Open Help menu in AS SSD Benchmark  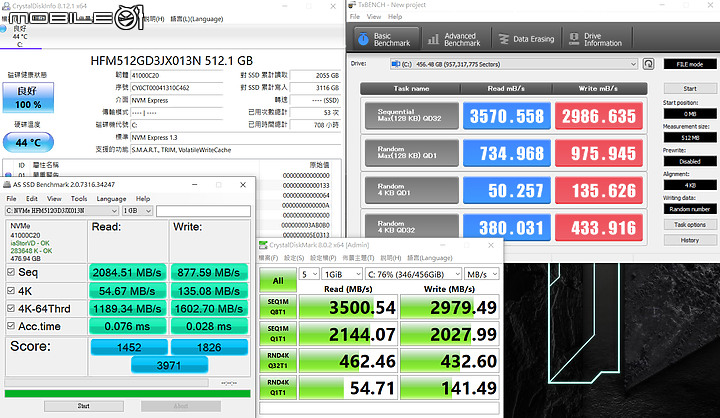[x=143, y=198]
